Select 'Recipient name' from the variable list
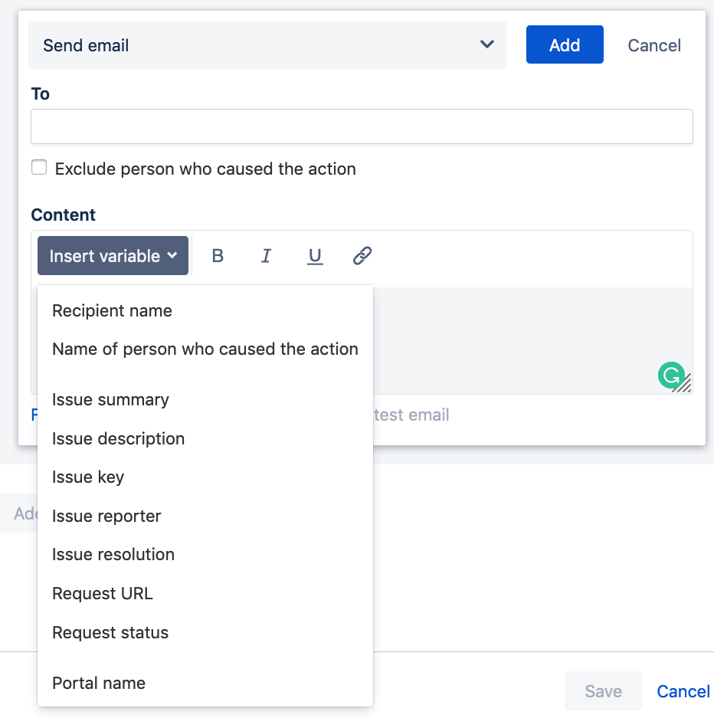714x728 pixels. [112, 311]
